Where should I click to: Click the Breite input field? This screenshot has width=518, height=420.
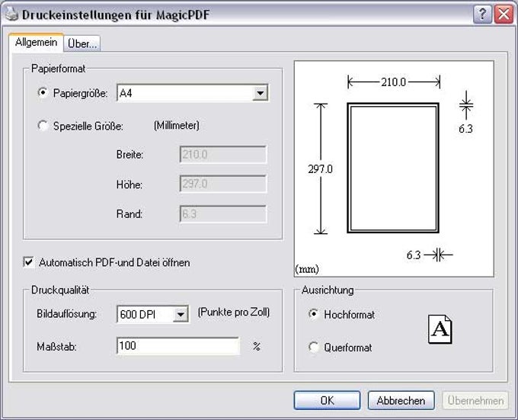[223, 154]
